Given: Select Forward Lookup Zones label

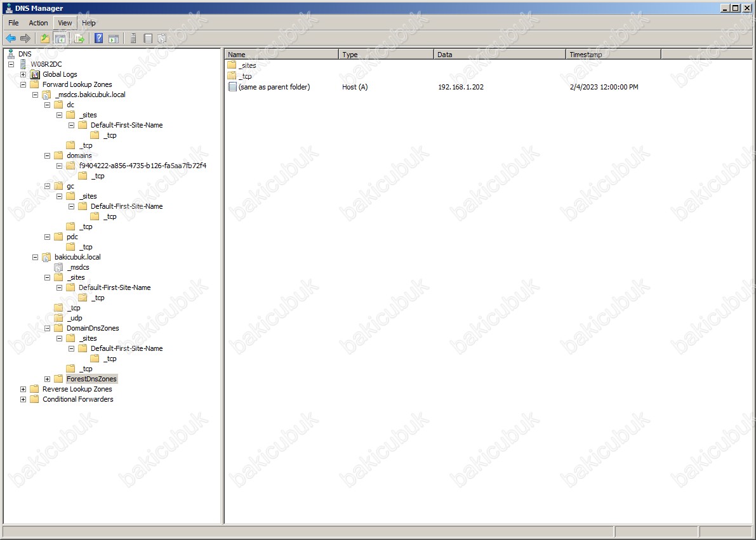Looking at the screenshot, I should (x=77, y=84).
